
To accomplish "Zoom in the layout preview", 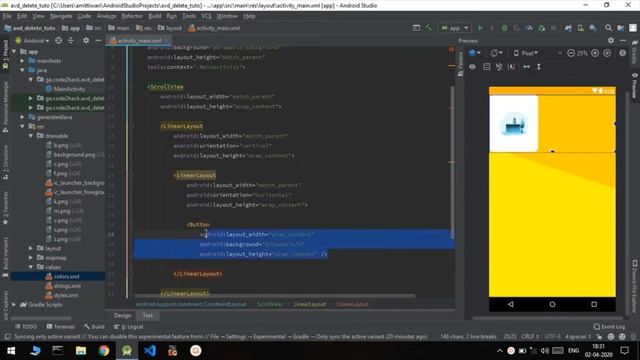I will click(x=595, y=53).
